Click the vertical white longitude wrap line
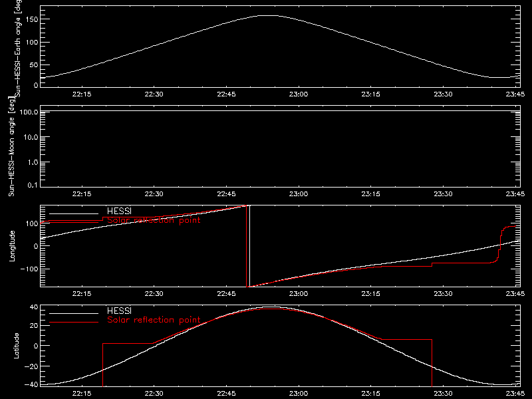Image resolution: width=532 pixels, height=399 pixels. [250, 246]
